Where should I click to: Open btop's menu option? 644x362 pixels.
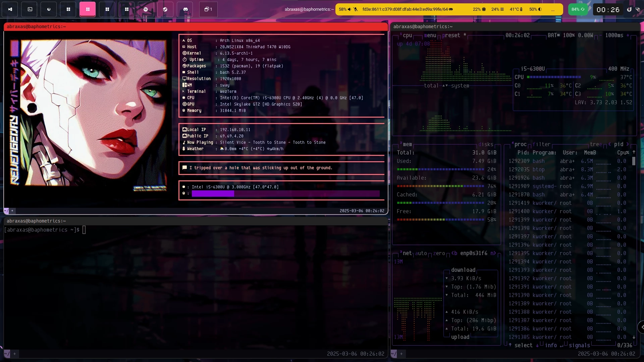(430, 36)
